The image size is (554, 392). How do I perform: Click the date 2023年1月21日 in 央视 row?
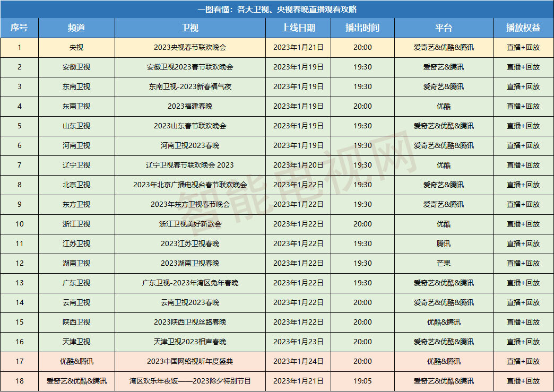pos(298,47)
